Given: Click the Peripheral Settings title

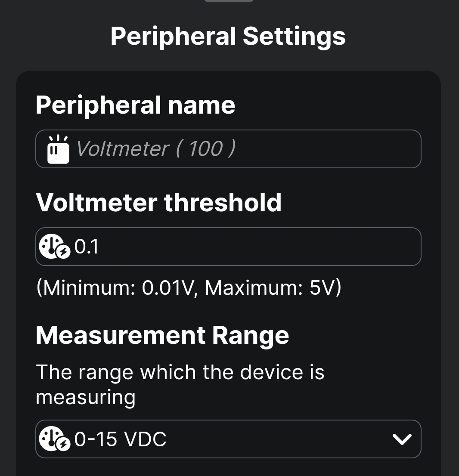Looking at the screenshot, I should (x=228, y=36).
